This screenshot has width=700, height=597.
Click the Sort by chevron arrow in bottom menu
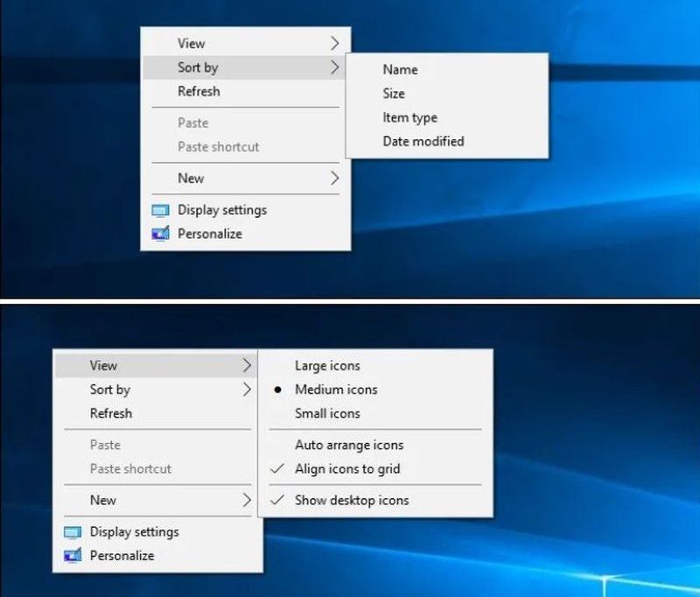pos(247,390)
